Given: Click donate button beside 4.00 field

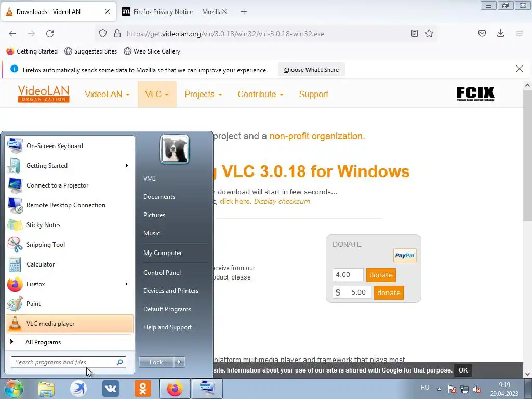Looking at the screenshot, I should tap(381, 275).
